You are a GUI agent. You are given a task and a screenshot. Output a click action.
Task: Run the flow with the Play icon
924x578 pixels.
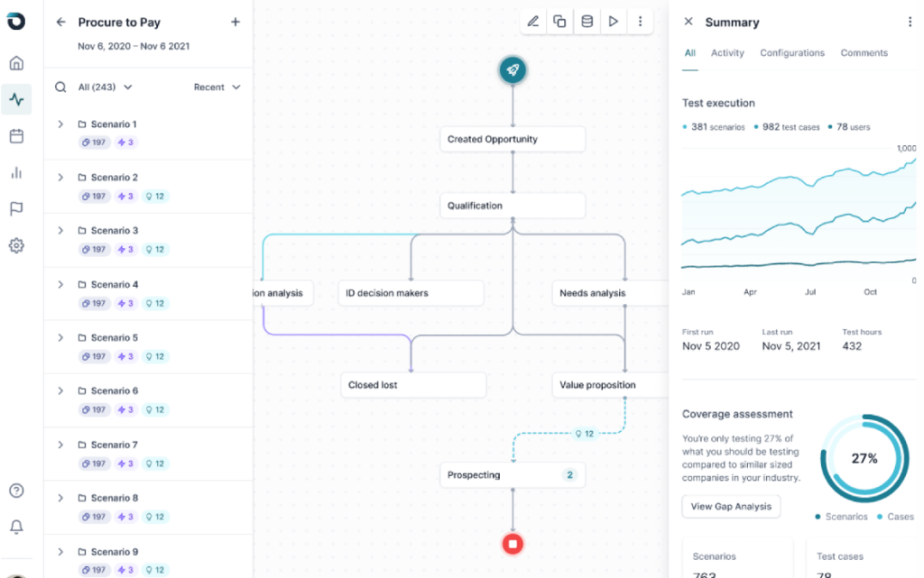tap(614, 21)
